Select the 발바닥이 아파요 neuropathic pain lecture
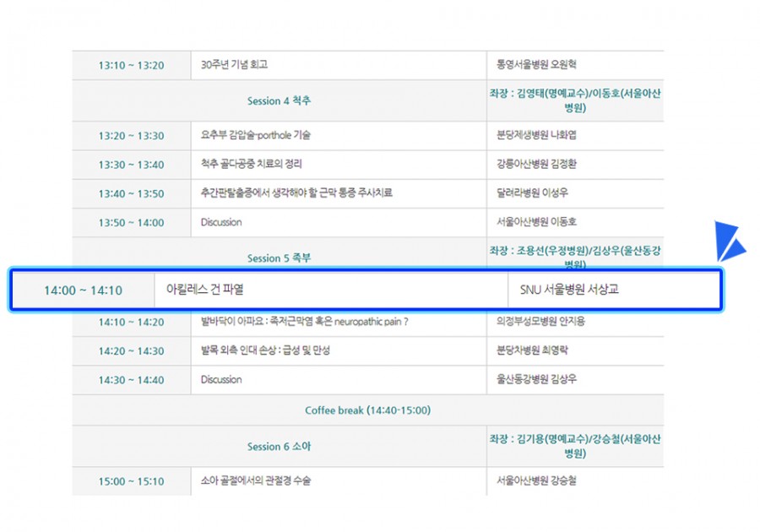Viewport: 760px width, 532px height. click(x=304, y=322)
